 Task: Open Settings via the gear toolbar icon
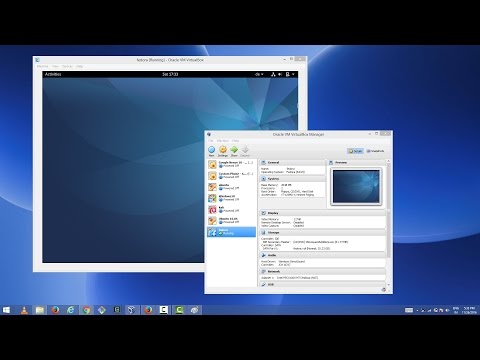tap(223, 150)
